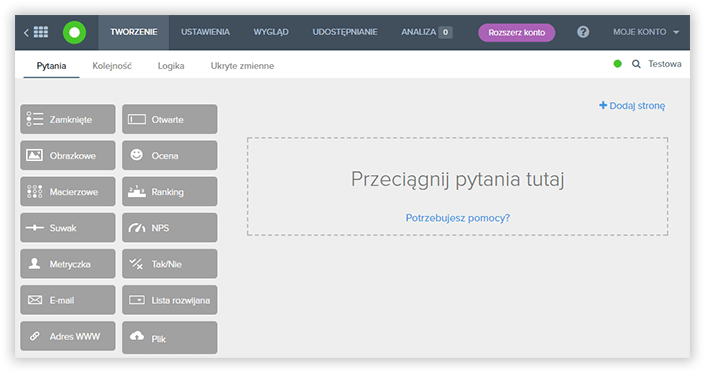The image size is (705, 373).
Task: Open the USTAWIENIA tab
Action: (x=205, y=32)
